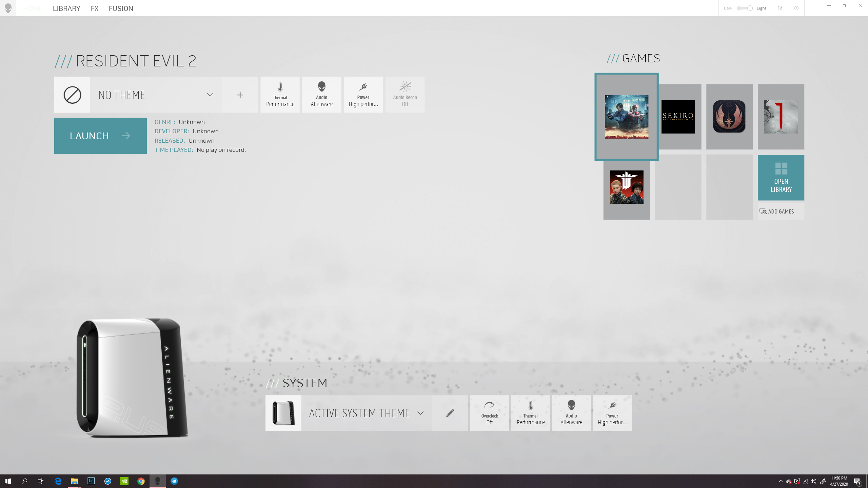Open Task View in the taskbar

[41, 481]
